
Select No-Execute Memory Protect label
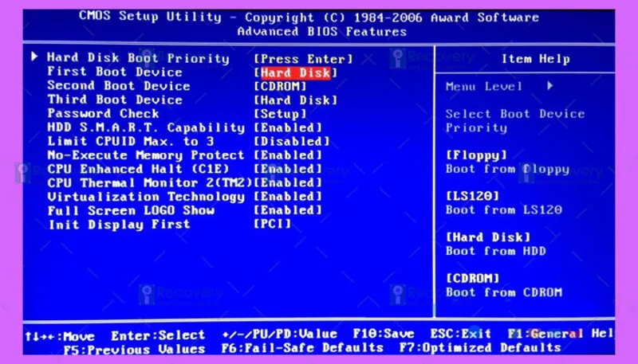(146, 155)
